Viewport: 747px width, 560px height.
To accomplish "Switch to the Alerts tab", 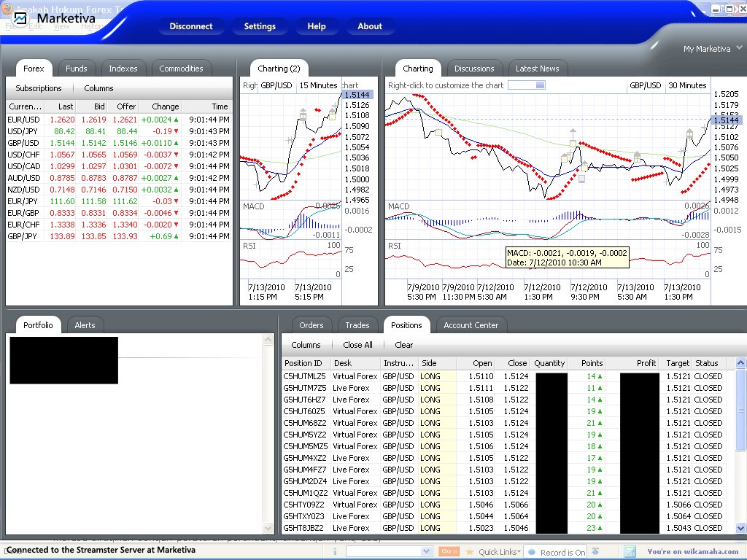I will click(85, 325).
